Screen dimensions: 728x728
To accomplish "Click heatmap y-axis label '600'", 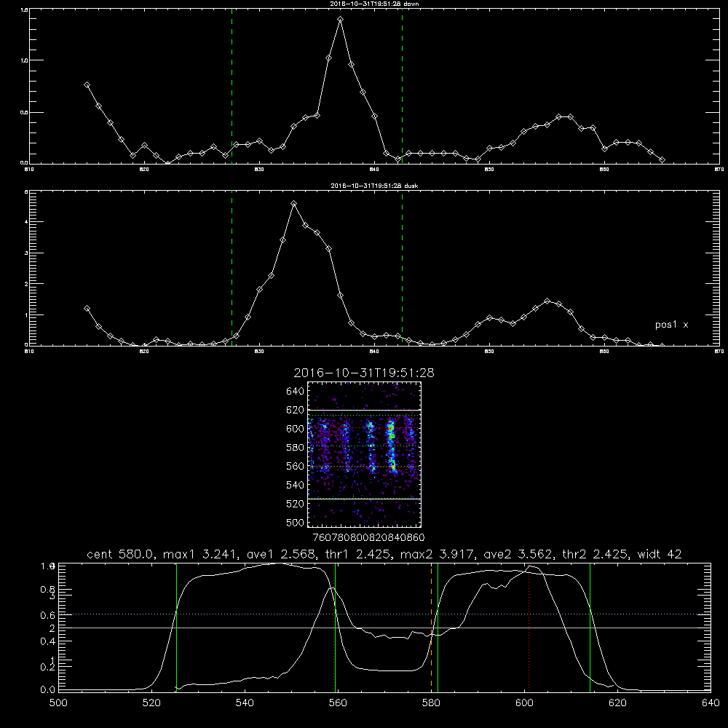I will tap(296, 429).
